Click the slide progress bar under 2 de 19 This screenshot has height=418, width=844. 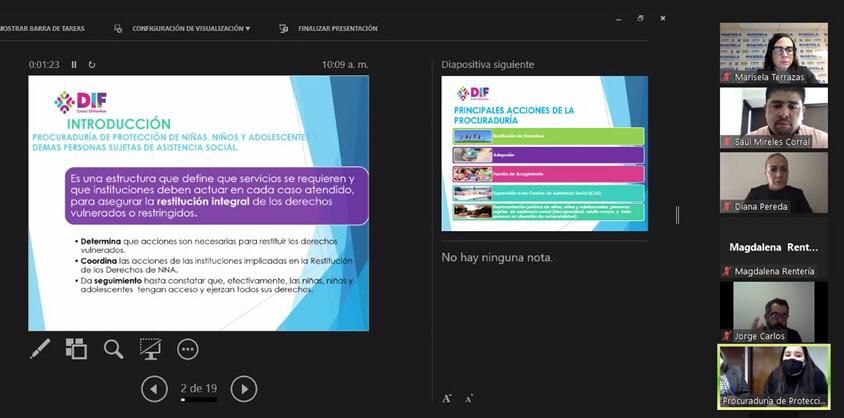point(198,400)
